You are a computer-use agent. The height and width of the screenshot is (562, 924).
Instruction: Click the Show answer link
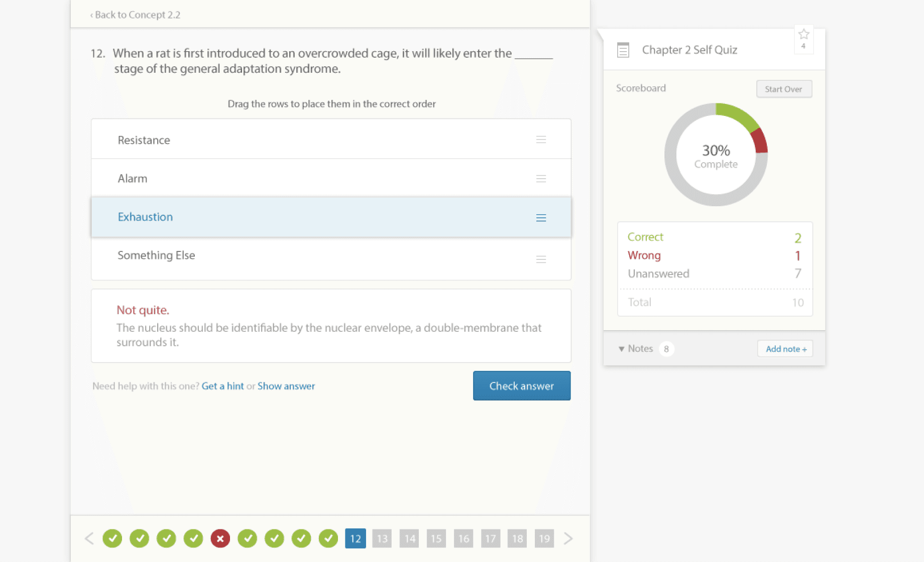286,386
